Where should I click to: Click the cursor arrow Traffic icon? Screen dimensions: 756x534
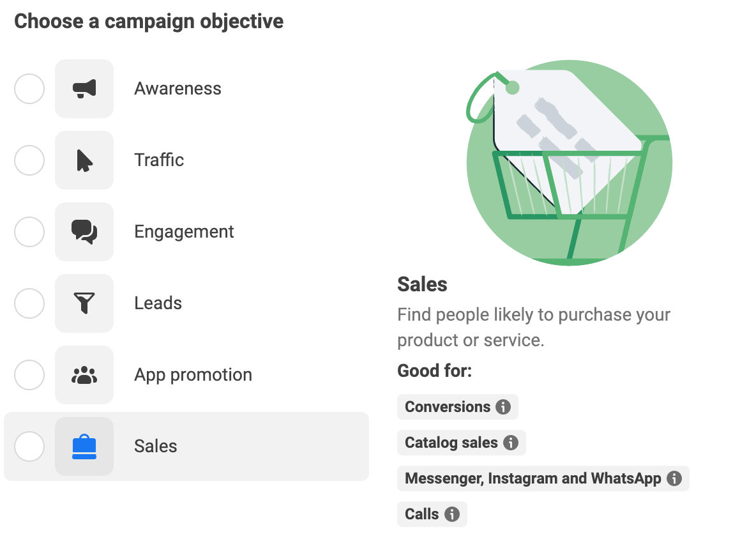[84, 160]
